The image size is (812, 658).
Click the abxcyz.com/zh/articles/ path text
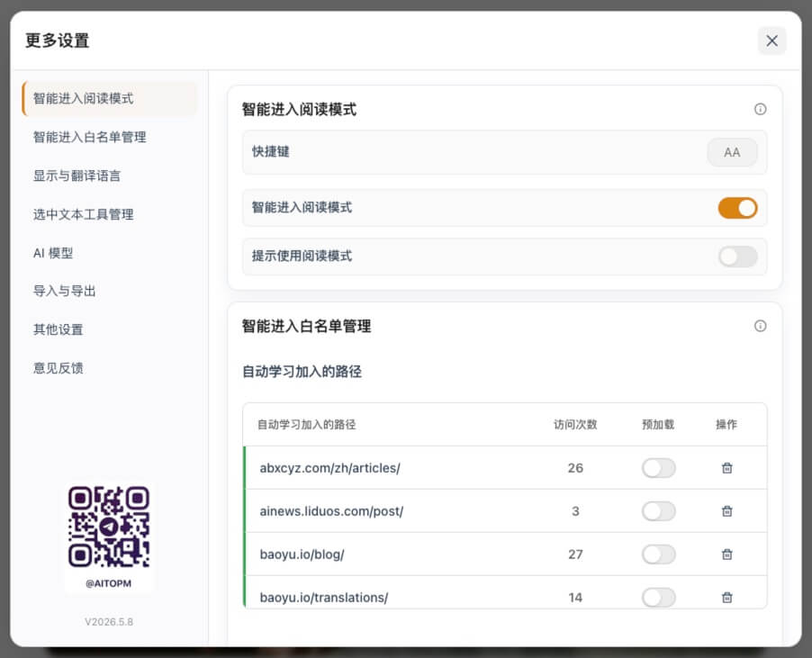click(x=329, y=468)
